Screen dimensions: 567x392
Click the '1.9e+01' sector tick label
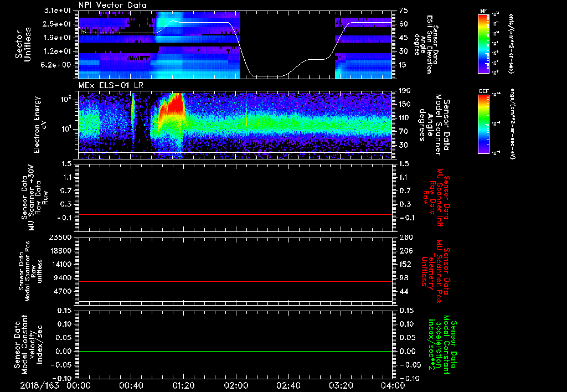(58, 38)
